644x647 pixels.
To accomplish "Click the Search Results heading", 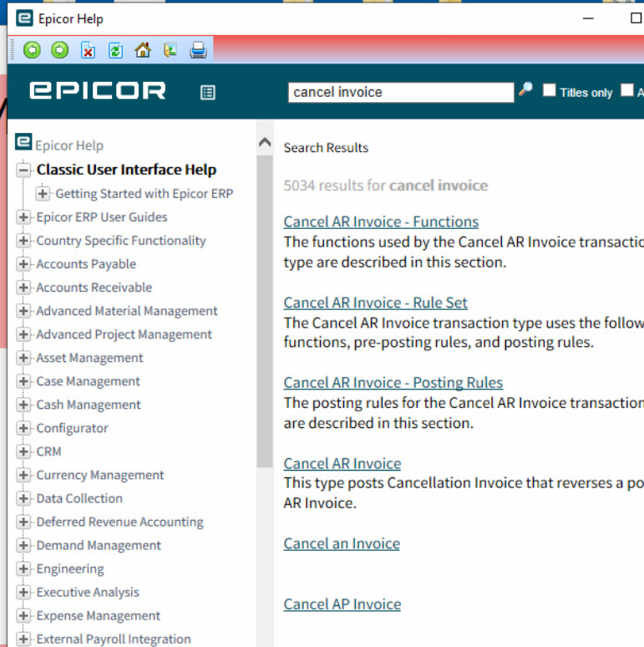I will [x=326, y=148].
